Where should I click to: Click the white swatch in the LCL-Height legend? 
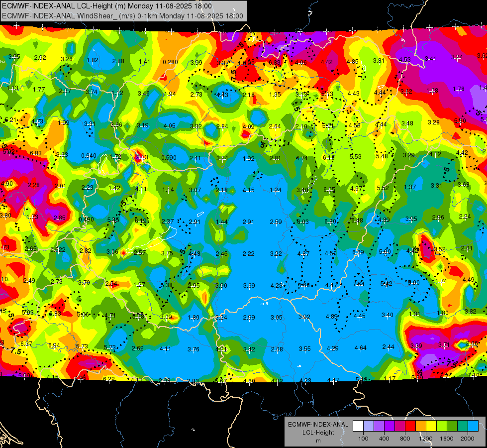click(358, 426)
